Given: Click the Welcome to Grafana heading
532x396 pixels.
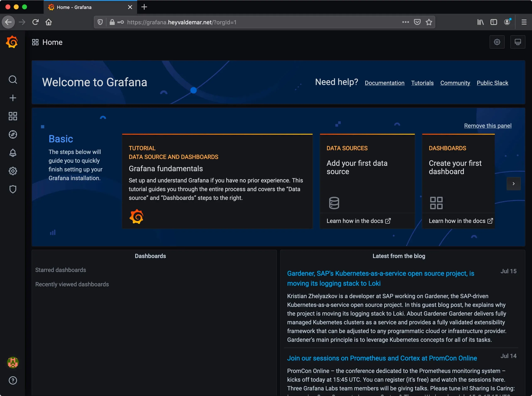Looking at the screenshot, I should (x=95, y=82).
